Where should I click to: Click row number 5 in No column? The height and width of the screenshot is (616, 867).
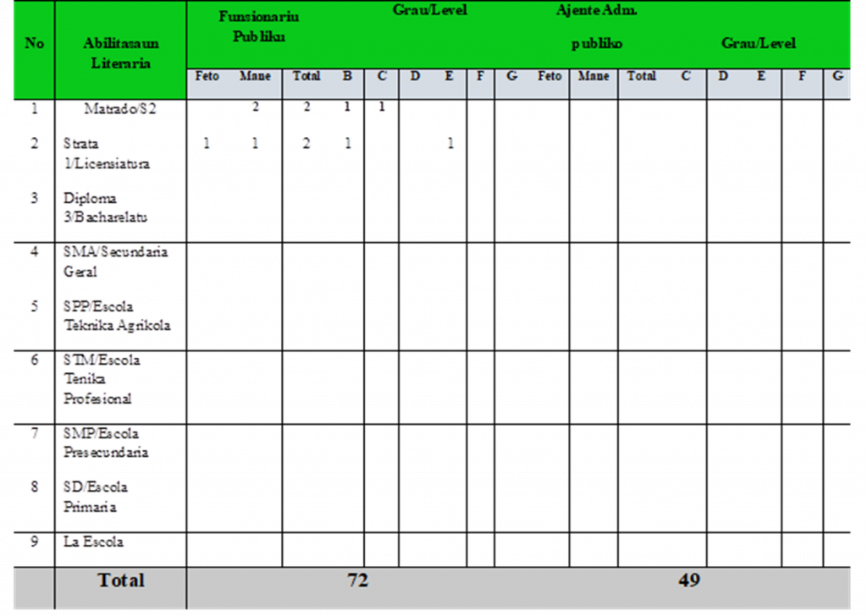(x=35, y=306)
